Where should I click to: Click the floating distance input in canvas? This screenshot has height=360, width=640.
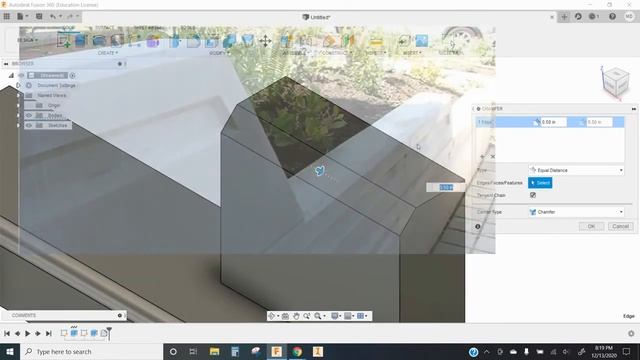click(x=446, y=187)
